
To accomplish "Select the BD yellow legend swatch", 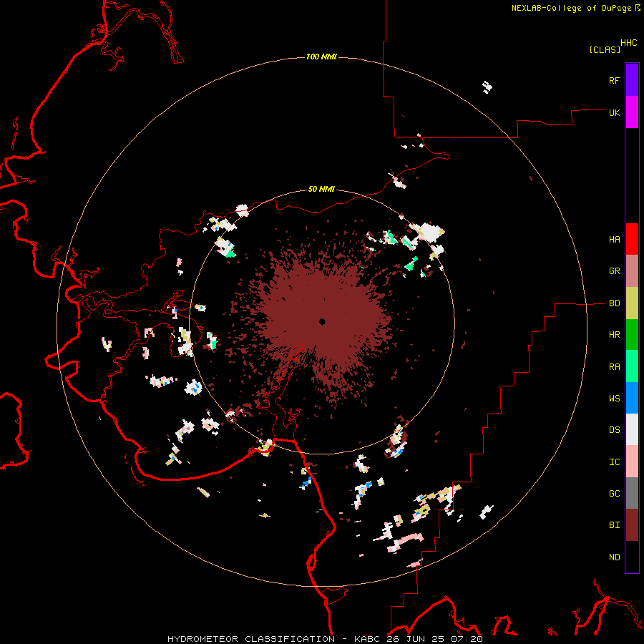I will click(632, 303).
